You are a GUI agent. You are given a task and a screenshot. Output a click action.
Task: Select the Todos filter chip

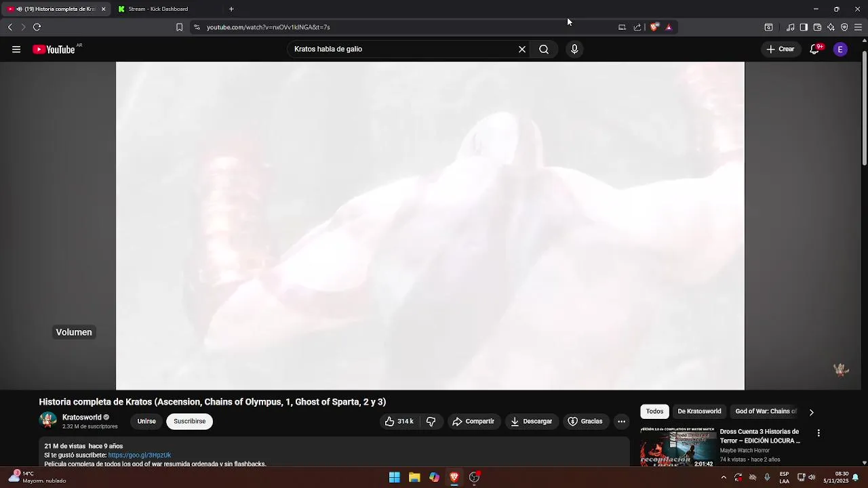click(654, 411)
